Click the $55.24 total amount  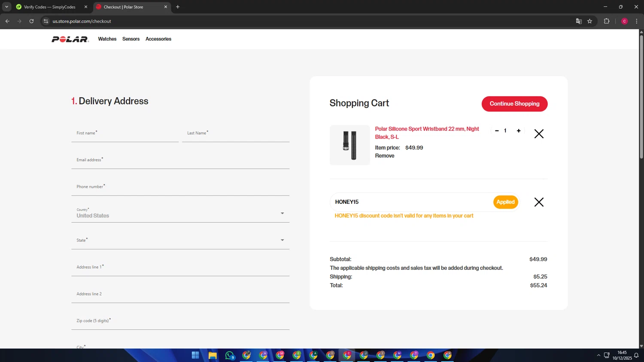538,285
